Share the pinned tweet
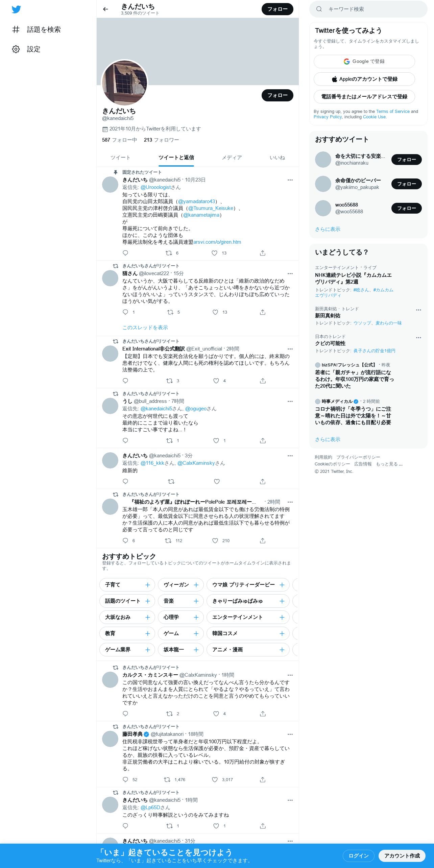The height and width of the screenshot is (868, 434). click(263, 253)
